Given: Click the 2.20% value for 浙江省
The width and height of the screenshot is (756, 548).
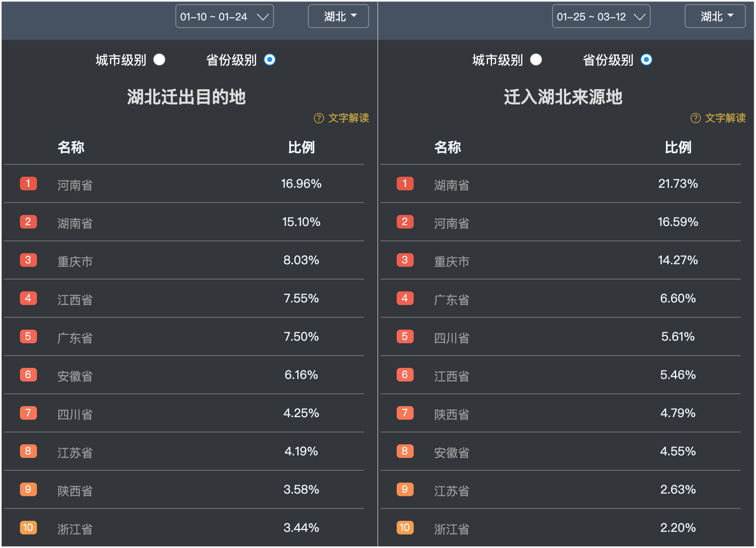Looking at the screenshot, I should pos(678,528).
